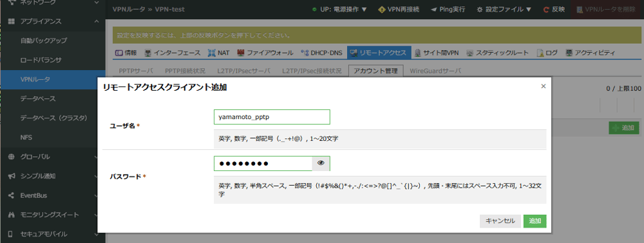Open NFS in sidebar
Image resolution: width=644 pixels, height=243 pixels.
53,138
